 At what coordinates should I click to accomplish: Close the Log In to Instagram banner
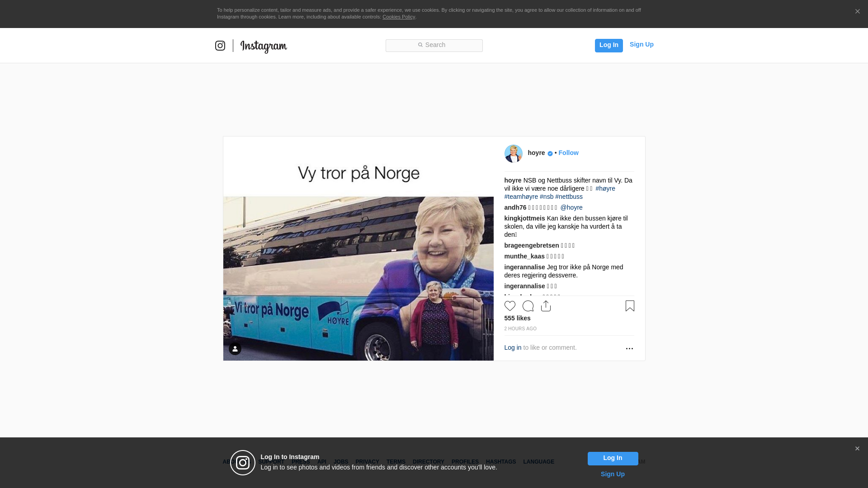click(x=857, y=449)
